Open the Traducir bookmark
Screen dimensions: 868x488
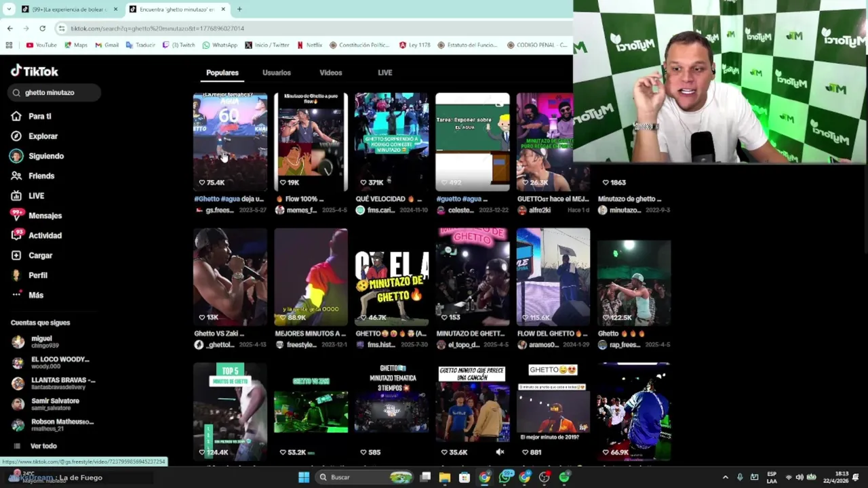coord(141,45)
